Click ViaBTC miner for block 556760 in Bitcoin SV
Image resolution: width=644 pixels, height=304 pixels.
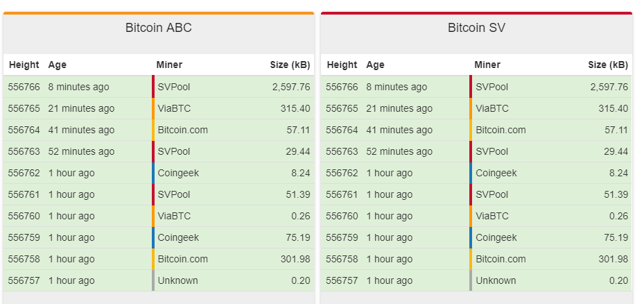(492, 217)
